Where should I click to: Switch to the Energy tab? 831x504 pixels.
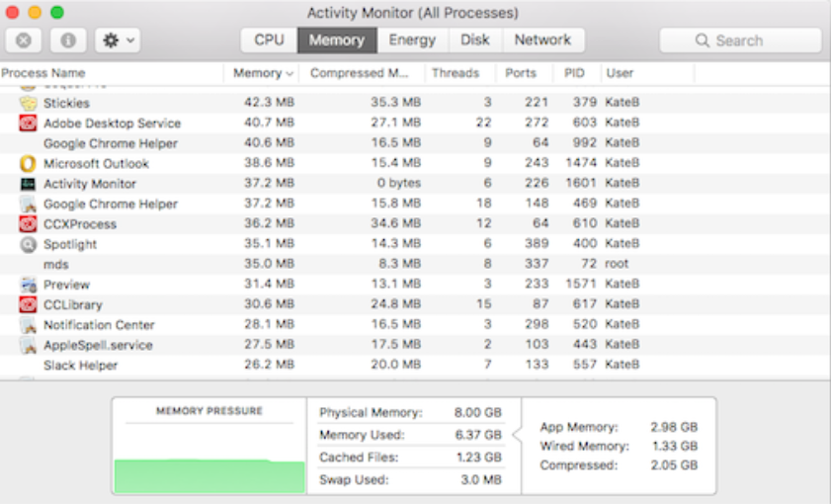tap(412, 41)
